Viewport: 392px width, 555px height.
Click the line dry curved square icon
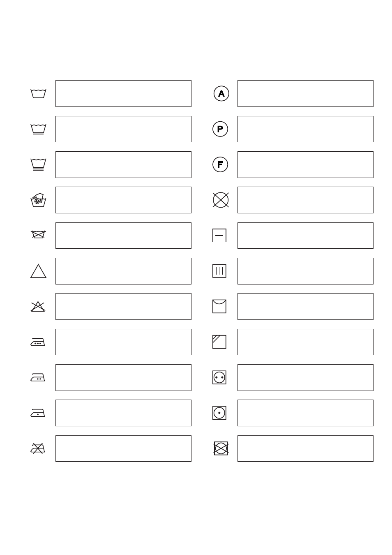tap(219, 306)
